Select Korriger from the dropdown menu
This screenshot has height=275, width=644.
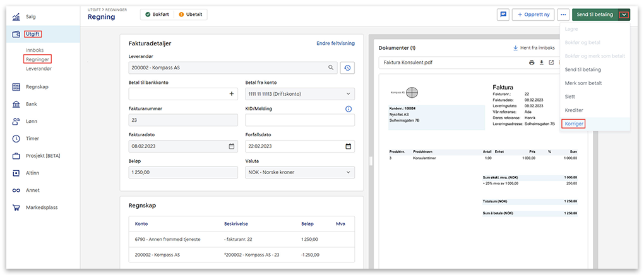pyautogui.click(x=575, y=124)
